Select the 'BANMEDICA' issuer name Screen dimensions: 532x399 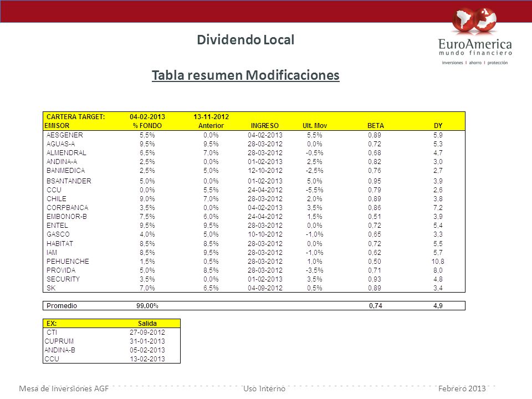66,170
